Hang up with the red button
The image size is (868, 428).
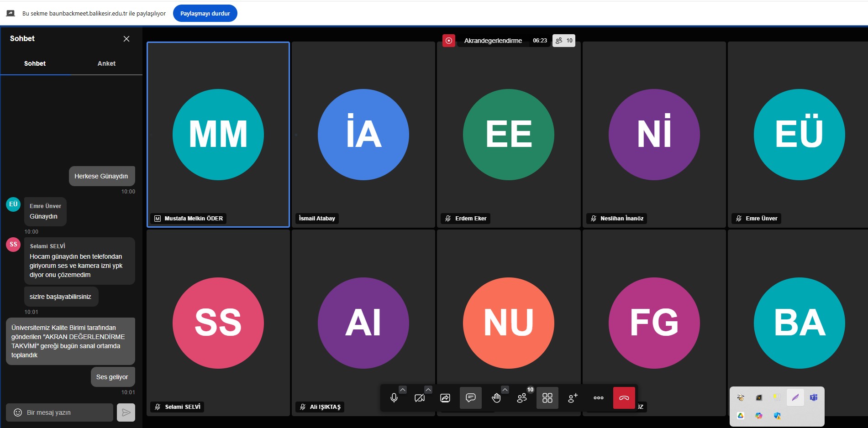tap(624, 398)
